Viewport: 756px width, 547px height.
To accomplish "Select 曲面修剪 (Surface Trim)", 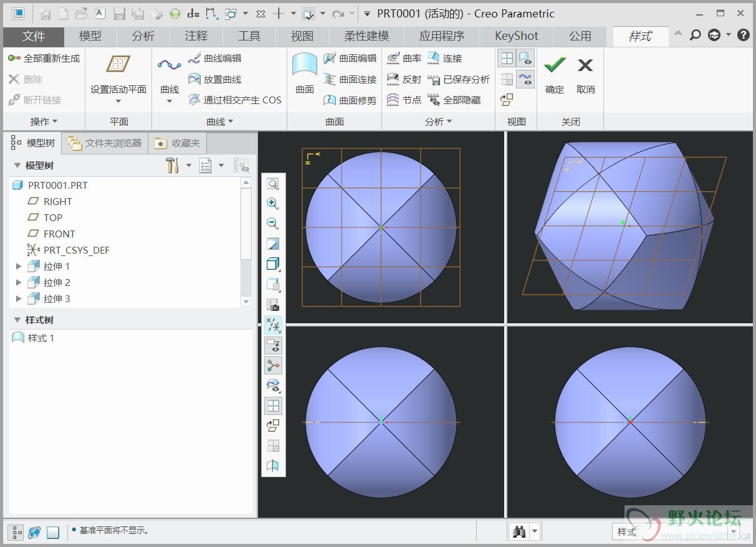I will click(x=350, y=100).
